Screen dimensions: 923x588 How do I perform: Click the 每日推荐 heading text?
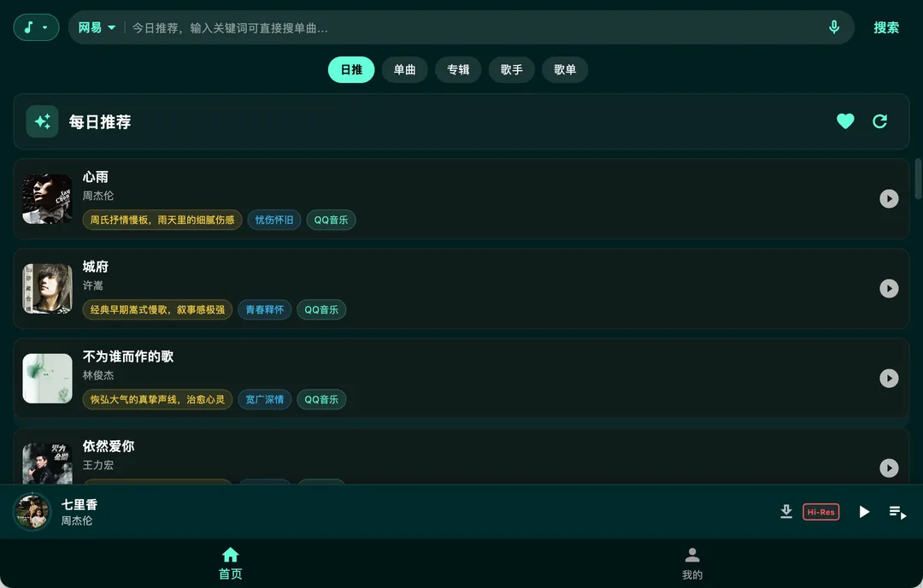[100, 122]
